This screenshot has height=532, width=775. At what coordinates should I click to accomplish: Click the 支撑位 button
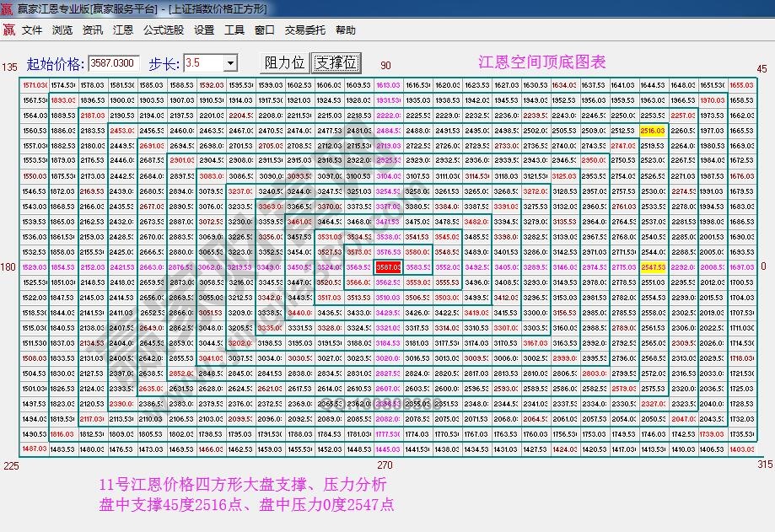(x=336, y=62)
